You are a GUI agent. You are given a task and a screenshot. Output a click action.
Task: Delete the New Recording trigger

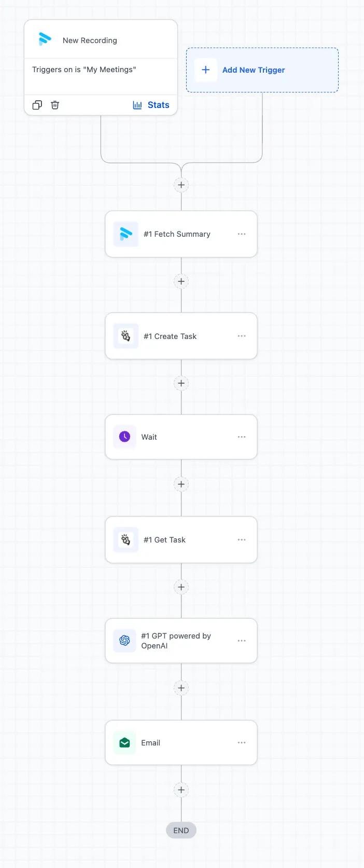tap(55, 105)
